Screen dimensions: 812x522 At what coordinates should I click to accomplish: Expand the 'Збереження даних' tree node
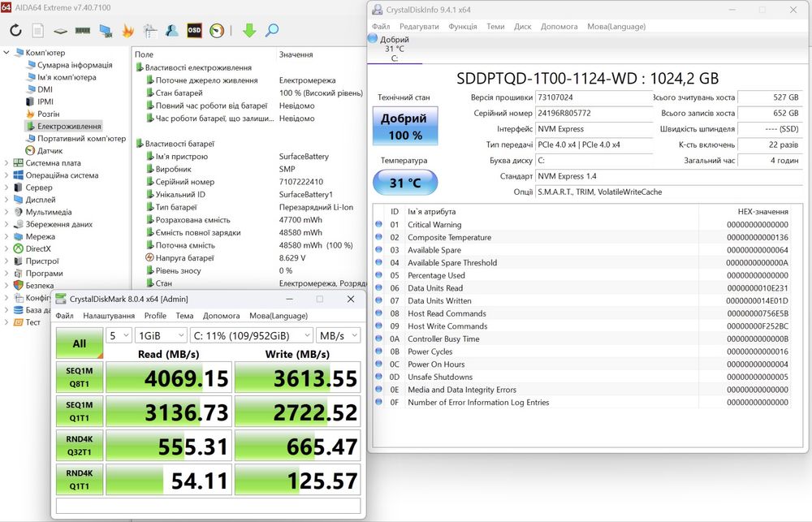(x=6, y=224)
